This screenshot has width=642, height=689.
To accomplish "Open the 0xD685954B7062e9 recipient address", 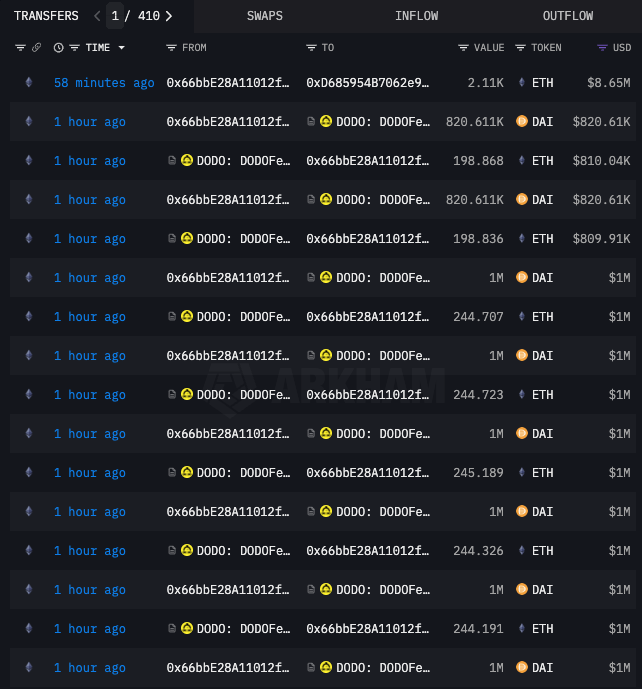I will [x=367, y=83].
